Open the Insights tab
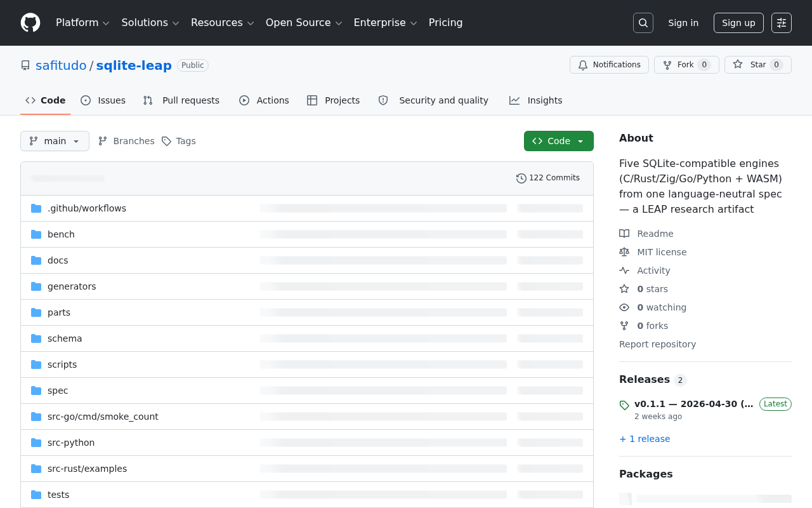Viewport: 812px width, 508px height. coord(536,100)
